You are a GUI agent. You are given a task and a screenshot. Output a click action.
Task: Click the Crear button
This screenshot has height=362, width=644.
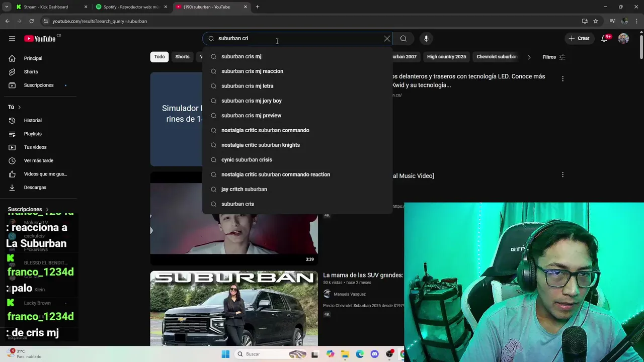click(579, 38)
